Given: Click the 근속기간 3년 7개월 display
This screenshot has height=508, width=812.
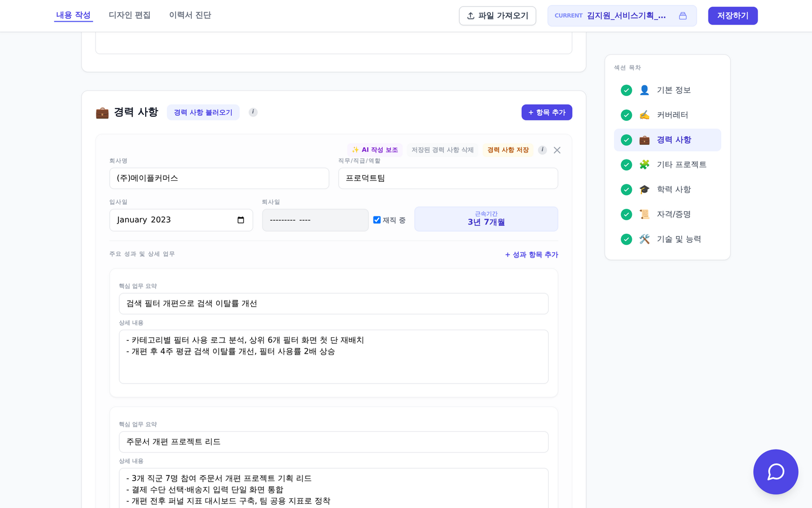Looking at the screenshot, I should [486, 219].
